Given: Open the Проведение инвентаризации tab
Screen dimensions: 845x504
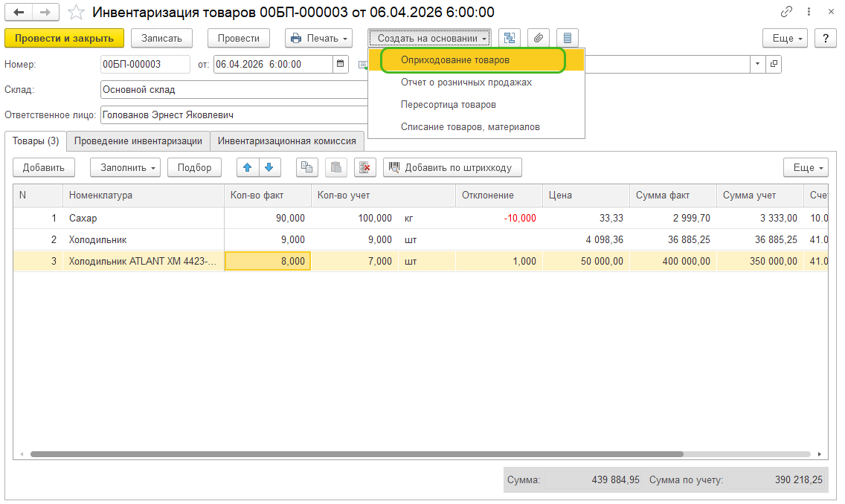Looking at the screenshot, I should 138,140.
